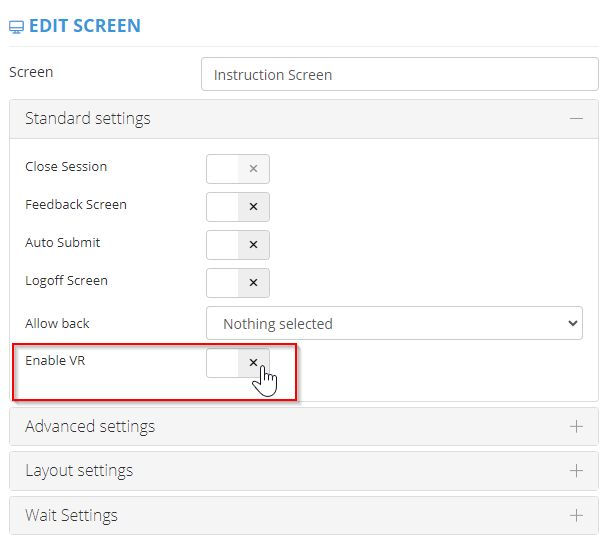Viewport: 604px width, 543px height.
Task: Click the Standard settings panel title
Action: pyautogui.click(x=88, y=118)
